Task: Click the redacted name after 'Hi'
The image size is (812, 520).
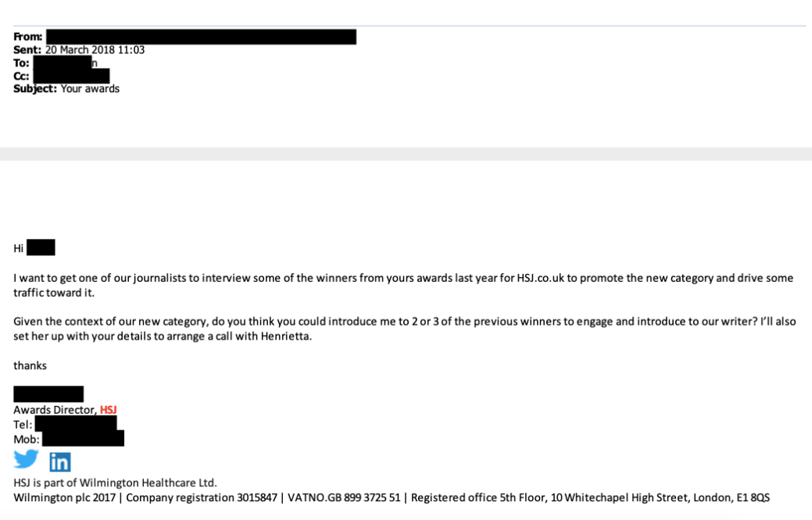Action: pos(41,248)
